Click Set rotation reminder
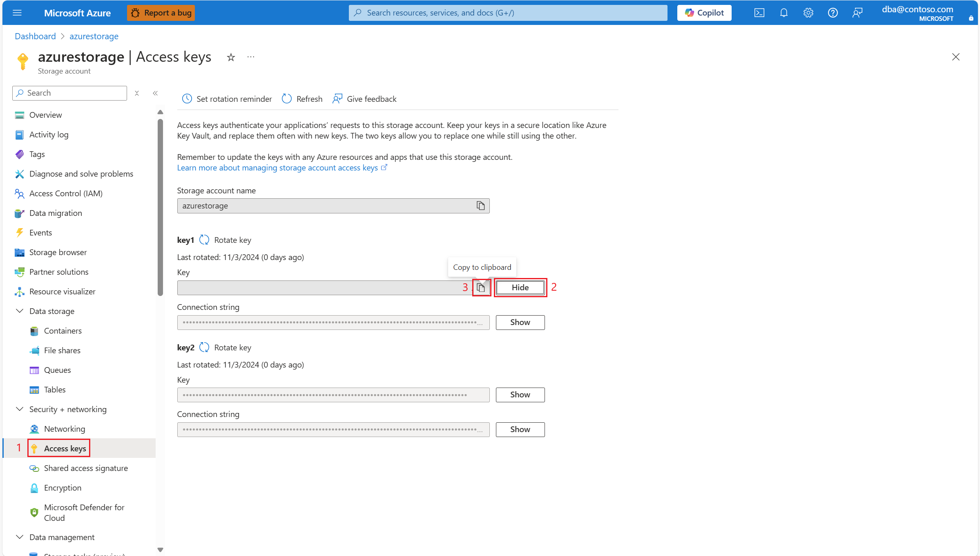Image resolution: width=980 pixels, height=556 pixels. click(227, 99)
